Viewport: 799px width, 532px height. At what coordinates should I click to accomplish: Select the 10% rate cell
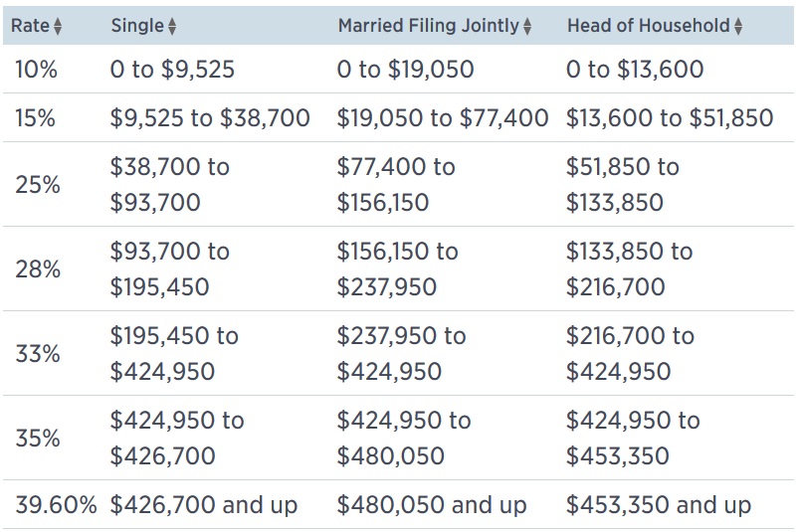36,70
